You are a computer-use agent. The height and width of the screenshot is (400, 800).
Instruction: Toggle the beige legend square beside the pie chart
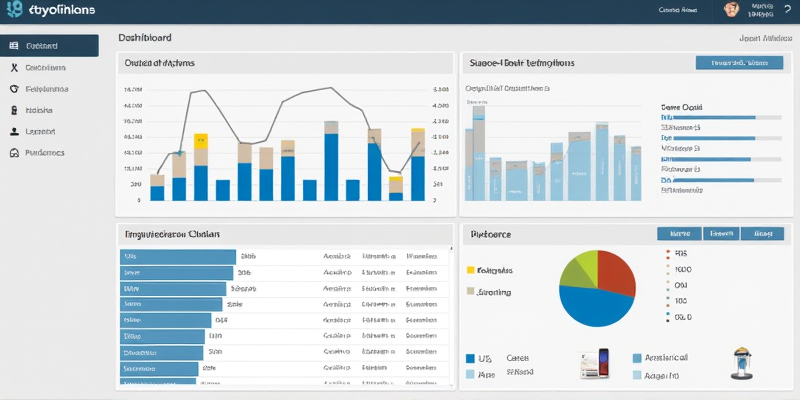click(471, 292)
